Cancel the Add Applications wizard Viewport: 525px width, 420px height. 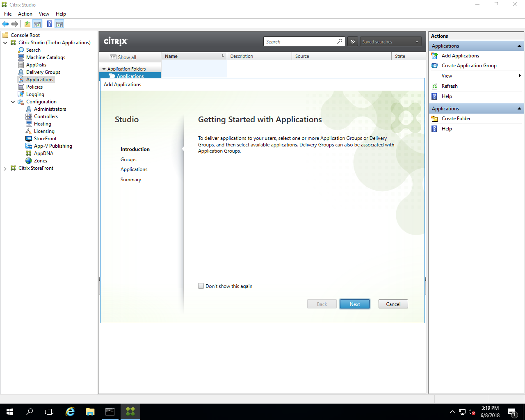393,304
